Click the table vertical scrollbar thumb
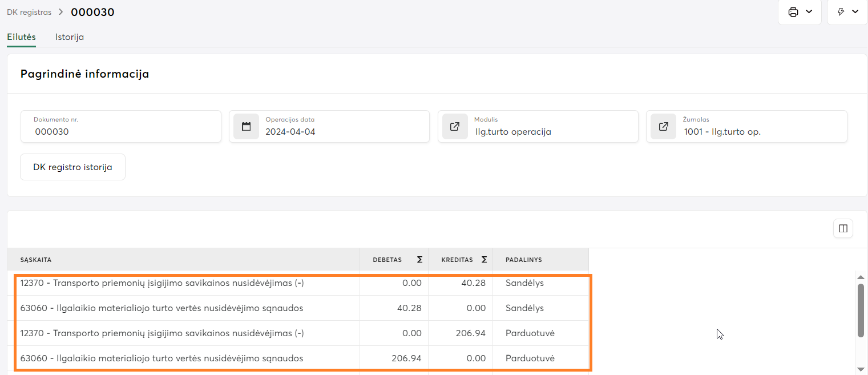Screen dimensions: 868x375 861,310
